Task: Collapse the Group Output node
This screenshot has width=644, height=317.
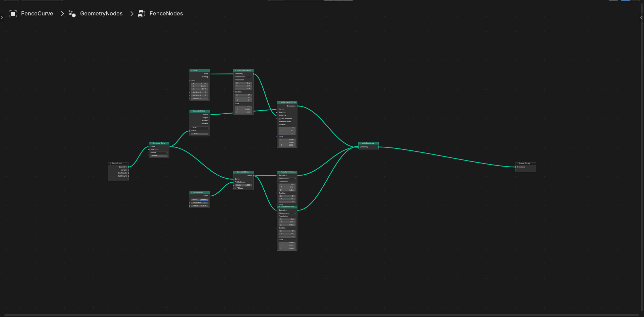Action: click(518, 163)
